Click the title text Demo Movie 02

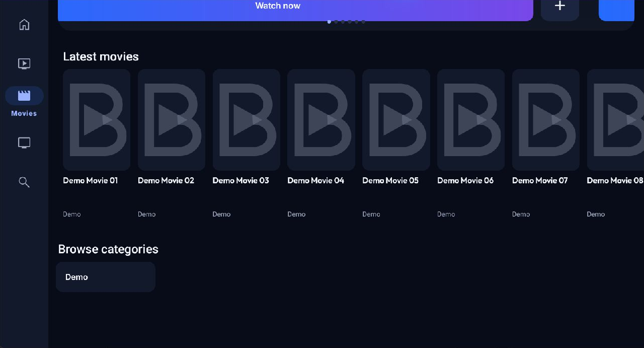point(166,180)
